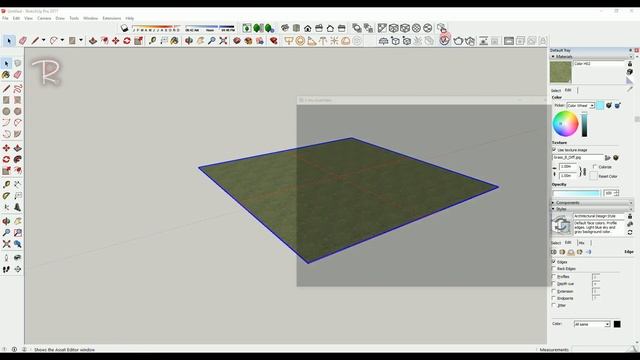Viewport: 640px width, 360px height.
Task: Select the Tape Measure tool in top toolbar
Action: [x=152, y=40]
